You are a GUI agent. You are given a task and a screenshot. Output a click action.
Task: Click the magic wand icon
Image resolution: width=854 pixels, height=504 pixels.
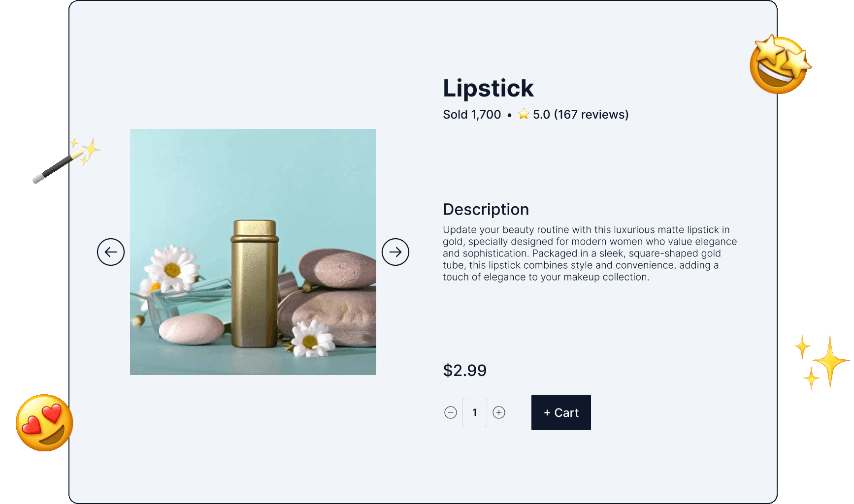[x=66, y=160]
